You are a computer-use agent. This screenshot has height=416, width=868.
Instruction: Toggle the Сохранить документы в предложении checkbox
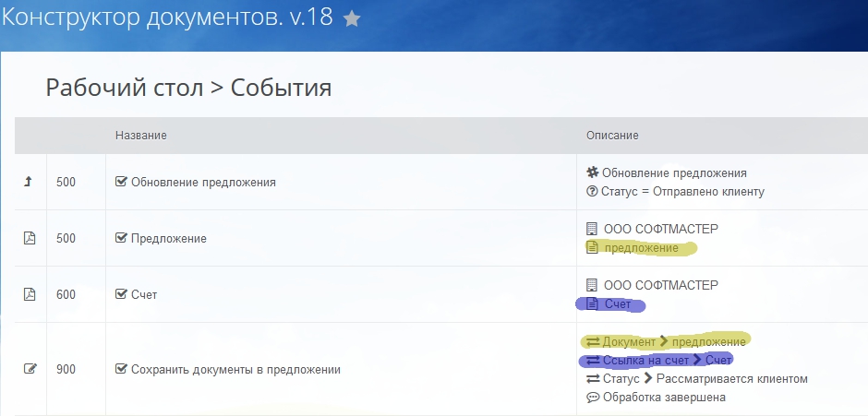tap(121, 370)
